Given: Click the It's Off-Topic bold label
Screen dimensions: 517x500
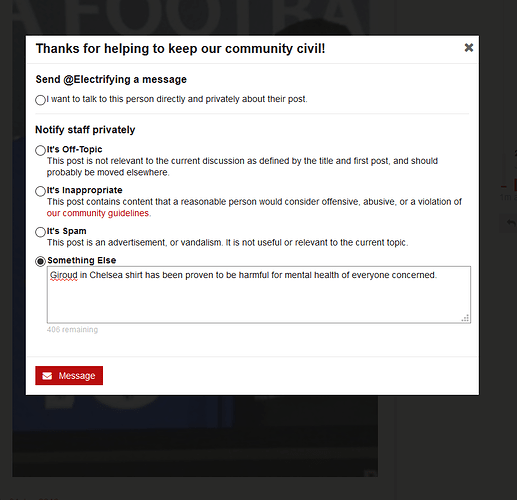Looking at the screenshot, I should coord(74,149).
